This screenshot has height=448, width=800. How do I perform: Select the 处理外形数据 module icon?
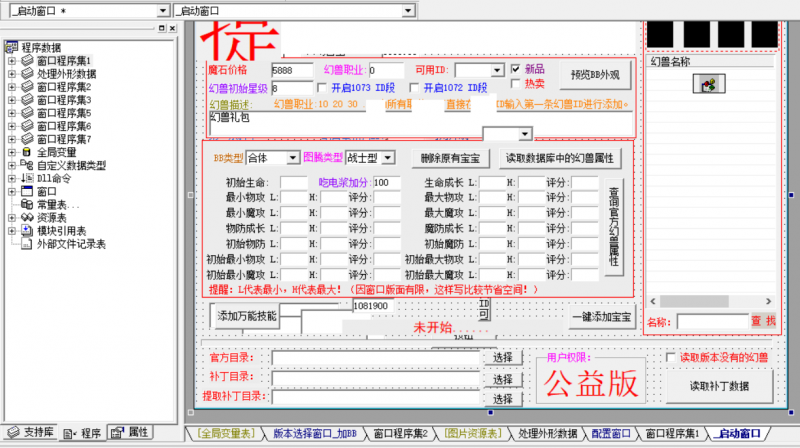27,73
